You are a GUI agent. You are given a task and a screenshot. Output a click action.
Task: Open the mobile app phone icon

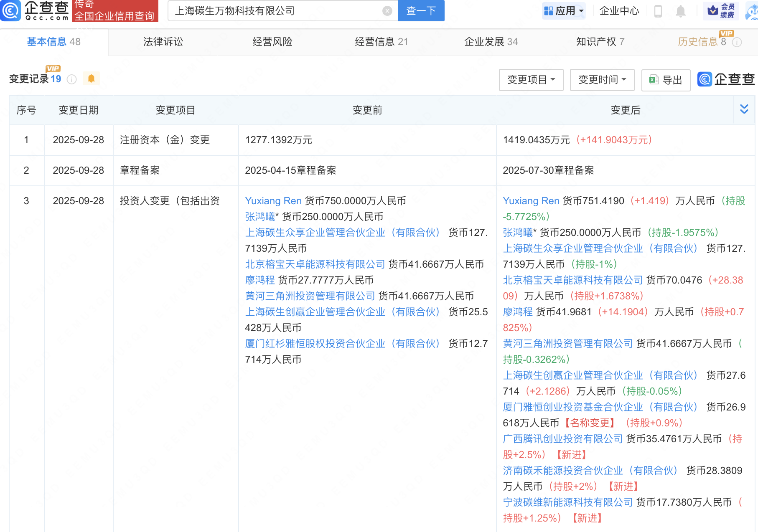658,11
